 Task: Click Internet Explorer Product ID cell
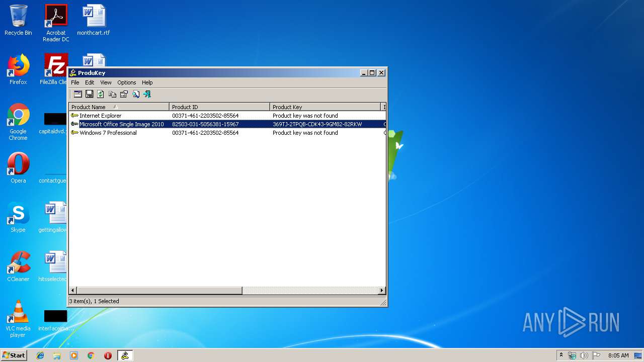pyautogui.click(x=205, y=116)
